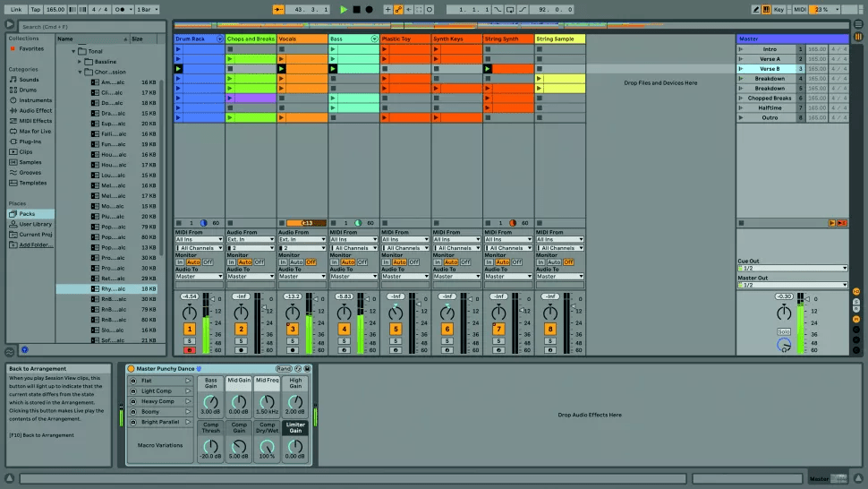Click the Tap tempo button
The height and width of the screenshot is (489, 868).
pos(36,9)
